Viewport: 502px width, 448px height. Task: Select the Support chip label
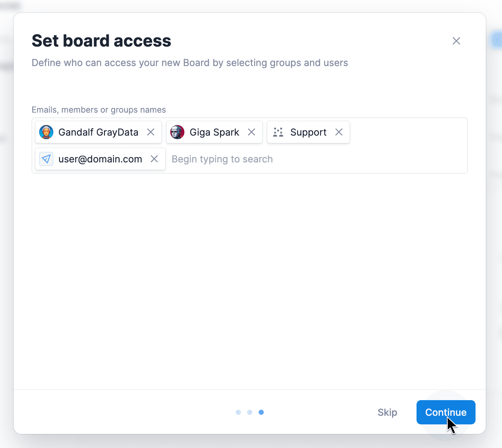click(308, 132)
